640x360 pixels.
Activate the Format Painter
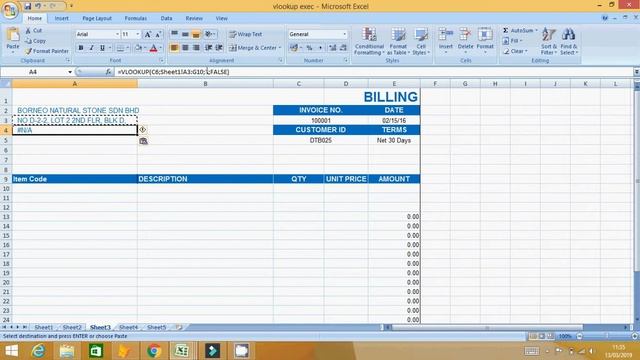[x=47, y=51]
